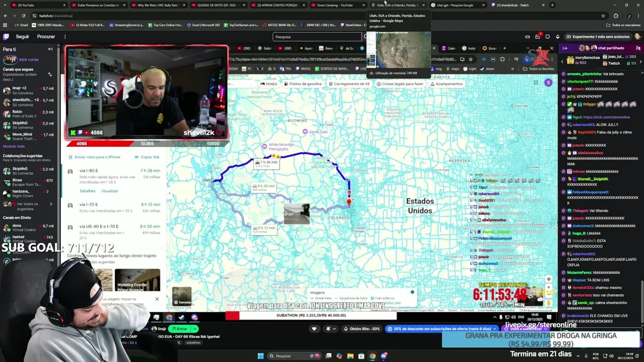Open the chat community people icon
Screen dimensions: 644x362
[x=638, y=48]
